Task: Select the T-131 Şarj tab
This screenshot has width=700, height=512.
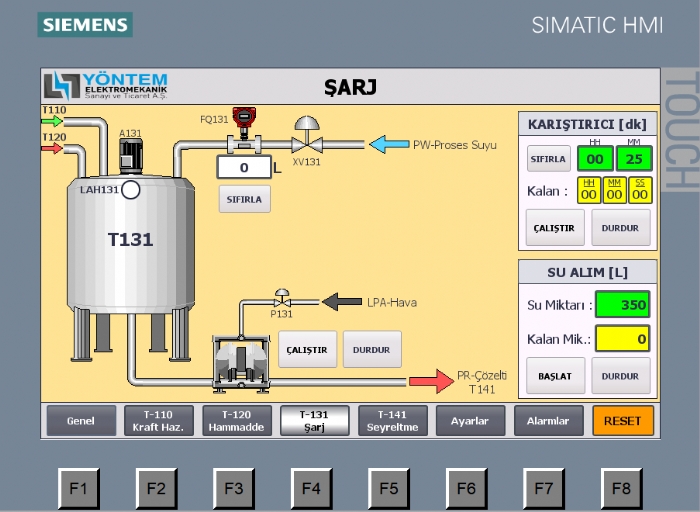Action: click(x=314, y=420)
